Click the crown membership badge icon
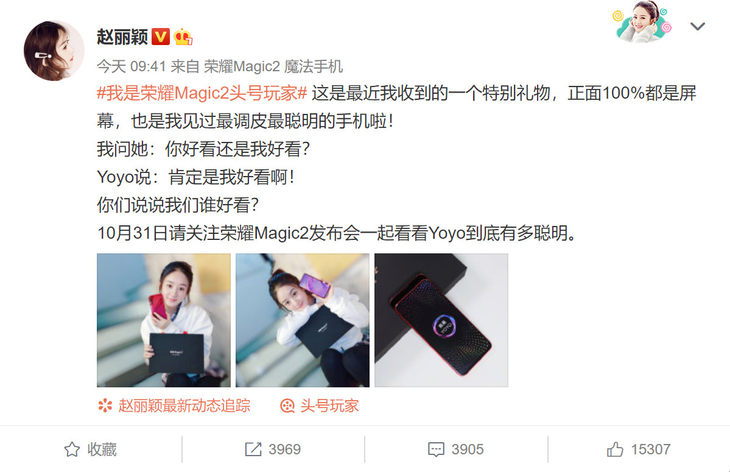Screen dimensions: 730x472 click(x=183, y=37)
